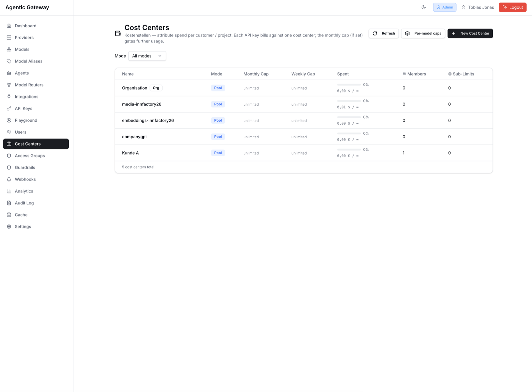532x392 pixels.
Task: Navigate to Model Aliases
Action: 36,61
